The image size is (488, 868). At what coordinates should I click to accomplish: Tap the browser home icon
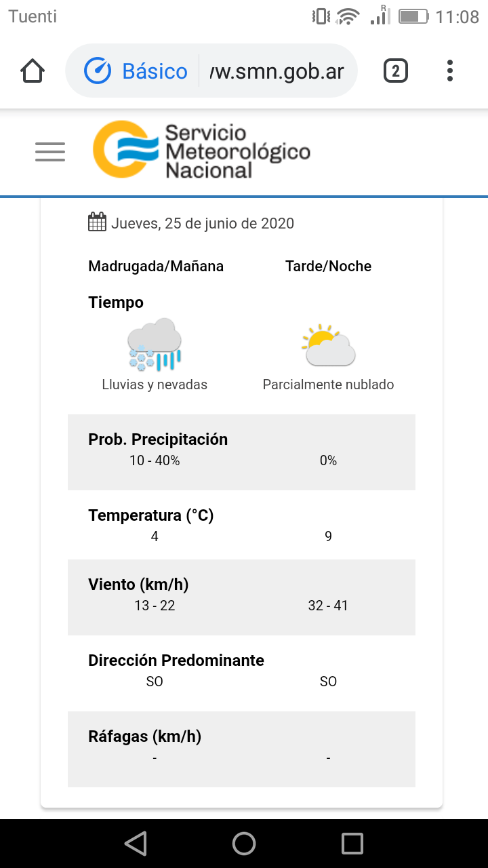coord(33,71)
